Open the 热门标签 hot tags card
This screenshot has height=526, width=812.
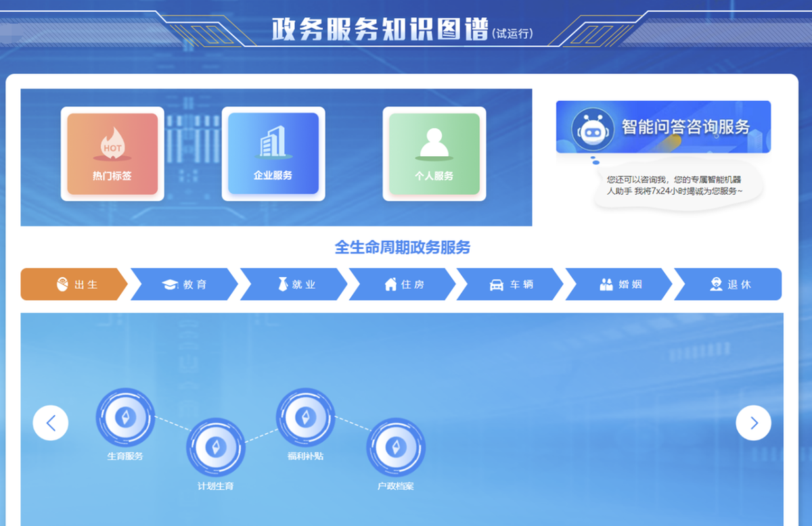click(112, 154)
